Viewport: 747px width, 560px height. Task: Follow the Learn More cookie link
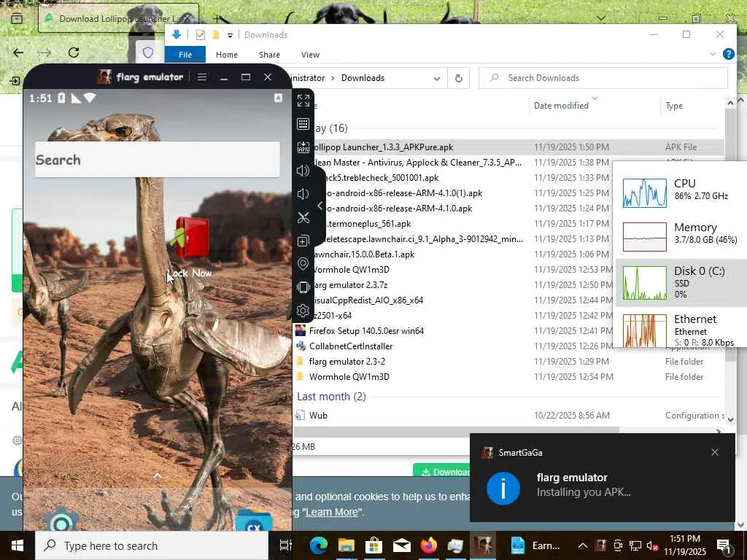point(331,512)
